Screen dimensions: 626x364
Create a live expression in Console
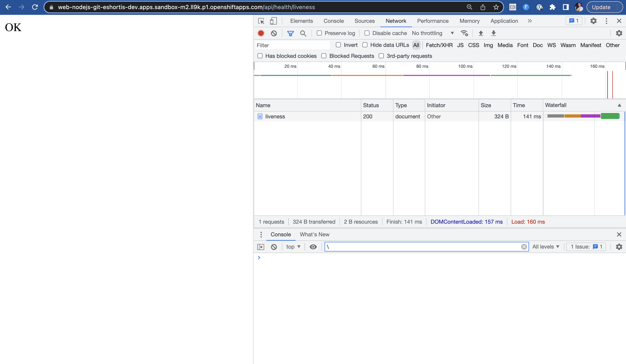[313, 246]
